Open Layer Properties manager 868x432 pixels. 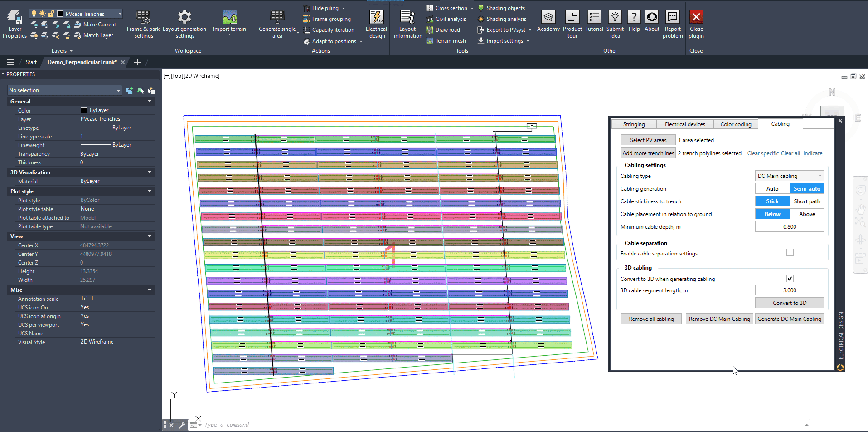[x=15, y=18]
